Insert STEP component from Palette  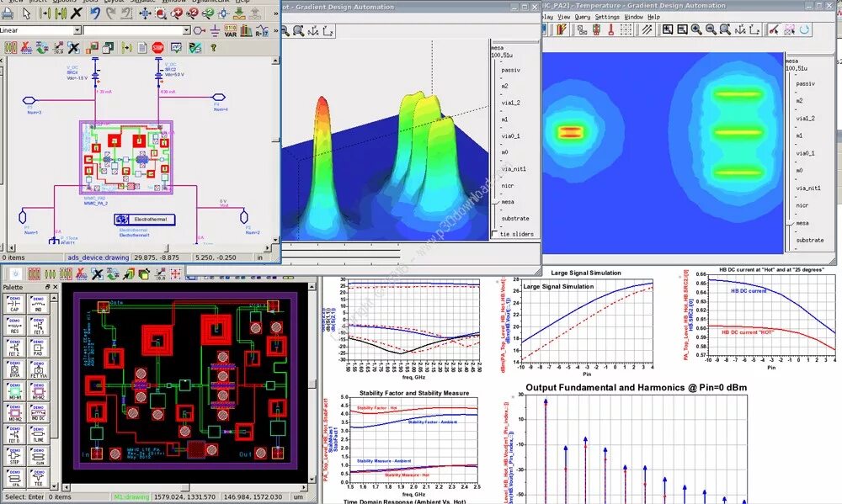pyautogui.click(x=14, y=456)
